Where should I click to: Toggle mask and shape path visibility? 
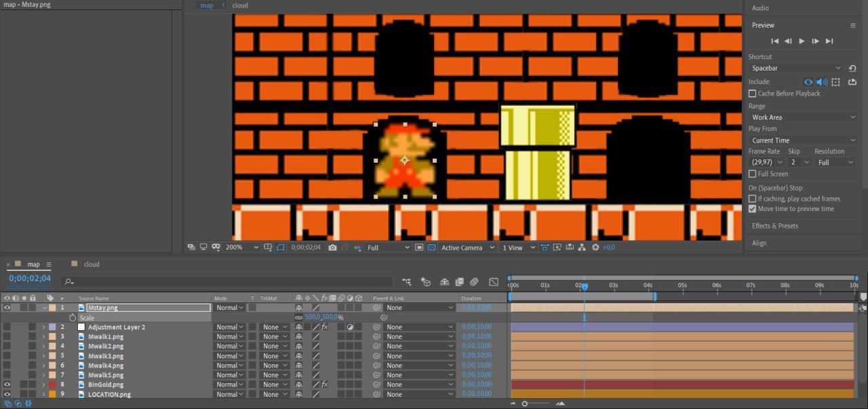click(281, 248)
